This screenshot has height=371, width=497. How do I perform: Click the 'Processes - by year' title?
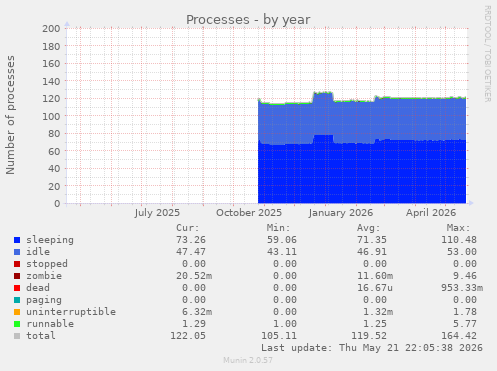(248, 20)
